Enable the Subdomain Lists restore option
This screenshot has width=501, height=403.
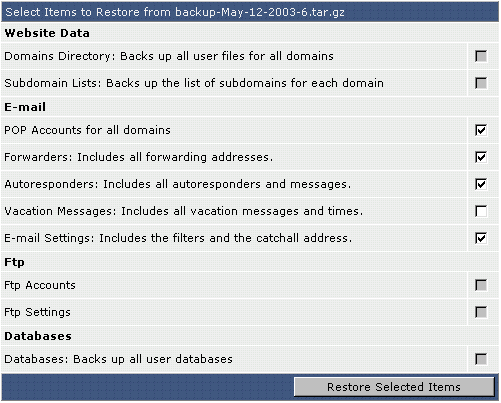pos(481,83)
